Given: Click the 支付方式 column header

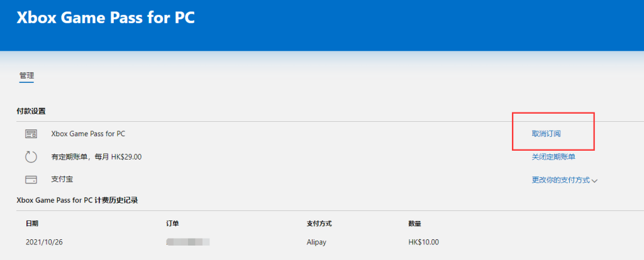Looking at the screenshot, I should click(319, 224).
